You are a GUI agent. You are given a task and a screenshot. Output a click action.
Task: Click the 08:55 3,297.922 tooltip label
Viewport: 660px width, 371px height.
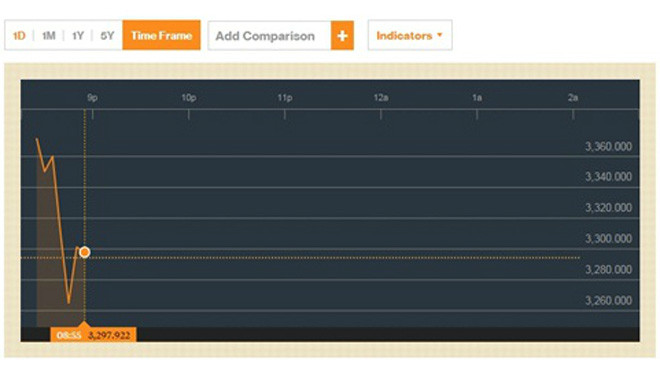[93, 335]
